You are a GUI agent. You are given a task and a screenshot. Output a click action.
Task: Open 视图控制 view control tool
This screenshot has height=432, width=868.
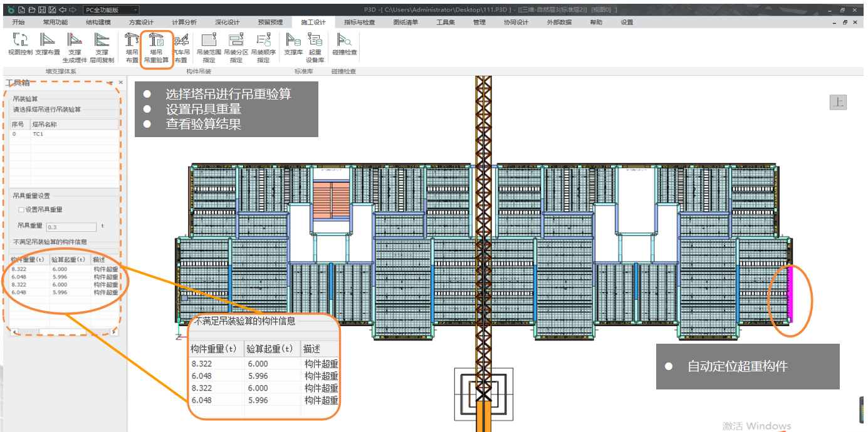coord(20,45)
